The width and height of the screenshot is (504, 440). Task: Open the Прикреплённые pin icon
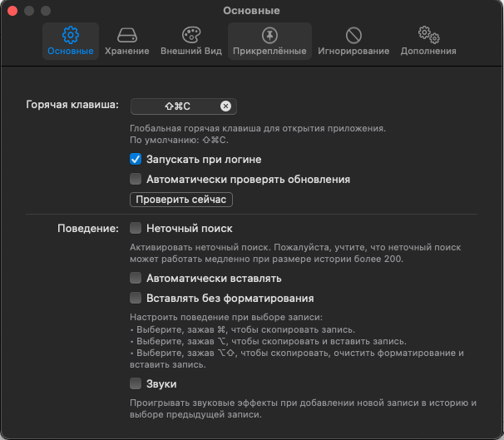269,35
